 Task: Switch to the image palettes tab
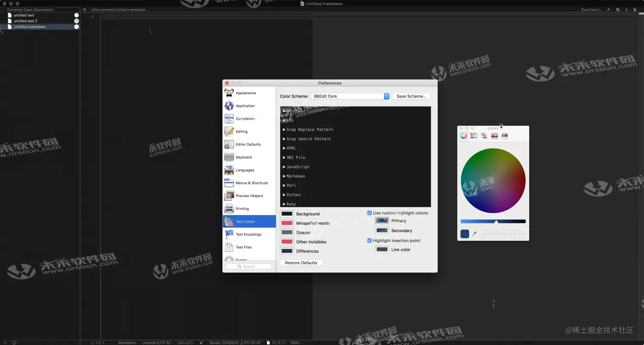494,136
